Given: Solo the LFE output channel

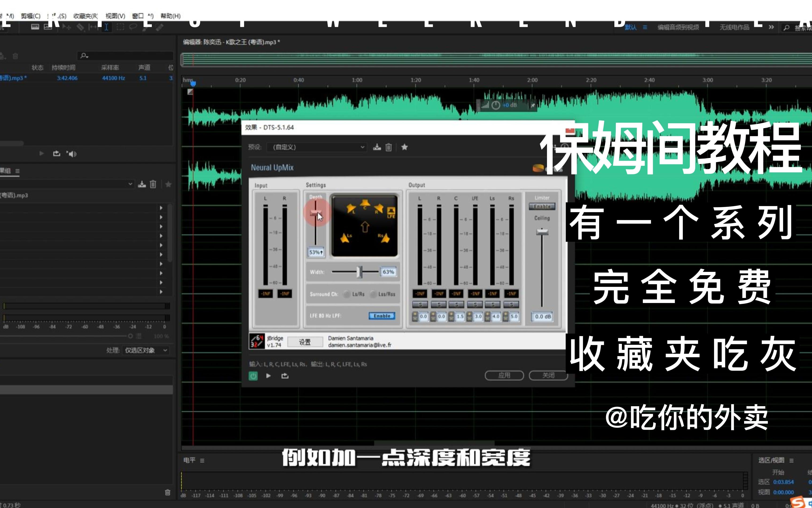Looking at the screenshot, I should click(x=475, y=305).
